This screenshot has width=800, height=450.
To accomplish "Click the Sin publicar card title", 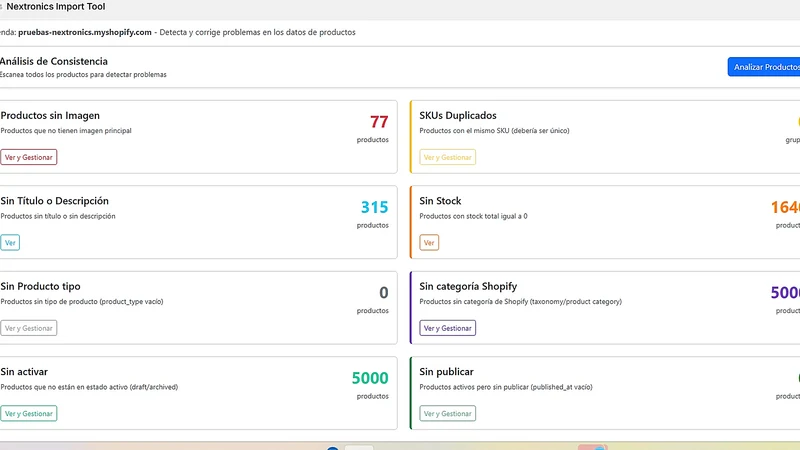I will [446, 372].
